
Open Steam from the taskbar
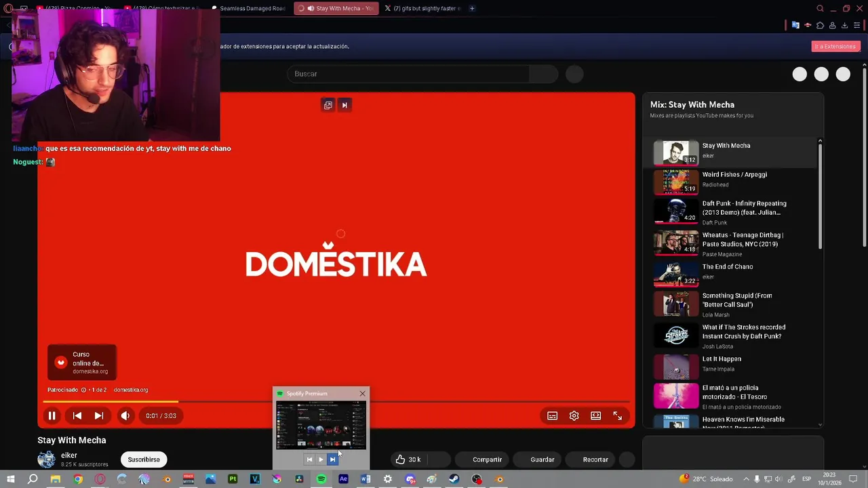click(454, 479)
